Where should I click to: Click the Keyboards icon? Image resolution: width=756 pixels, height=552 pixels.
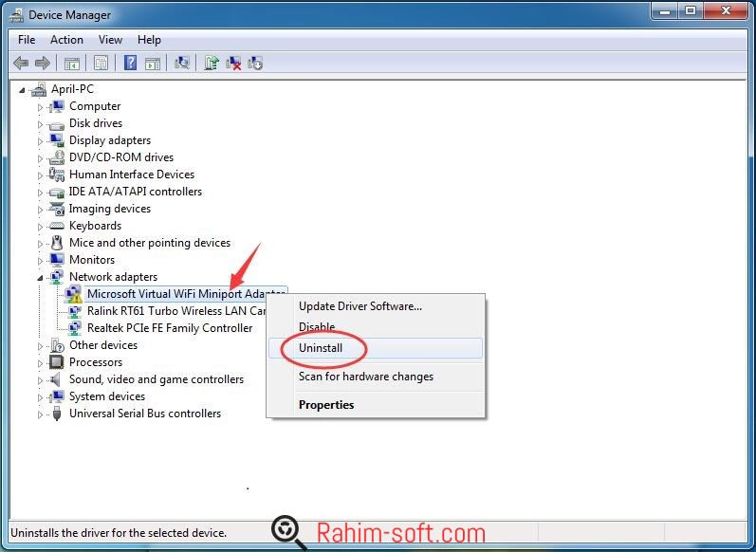pyautogui.click(x=56, y=226)
